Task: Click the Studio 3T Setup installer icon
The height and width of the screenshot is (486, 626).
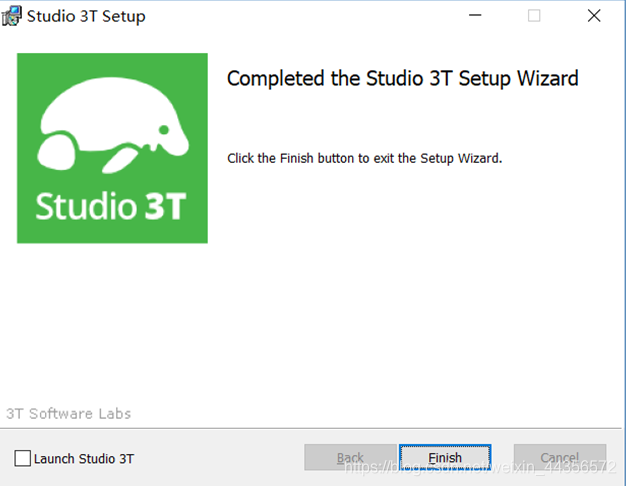Action: [x=11, y=16]
